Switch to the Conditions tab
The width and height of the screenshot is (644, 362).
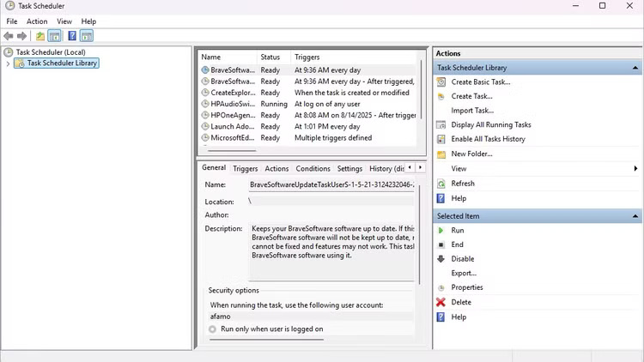click(313, 169)
